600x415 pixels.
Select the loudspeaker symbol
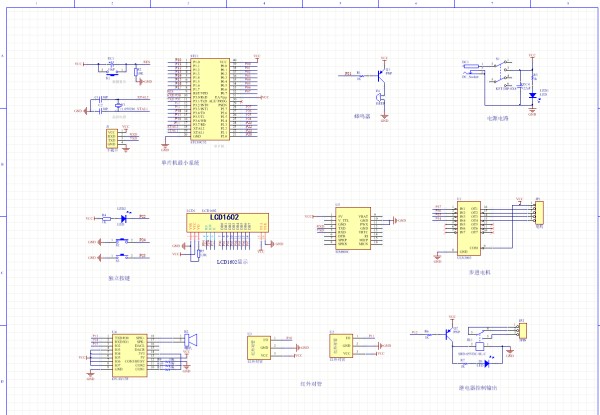click(190, 340)
